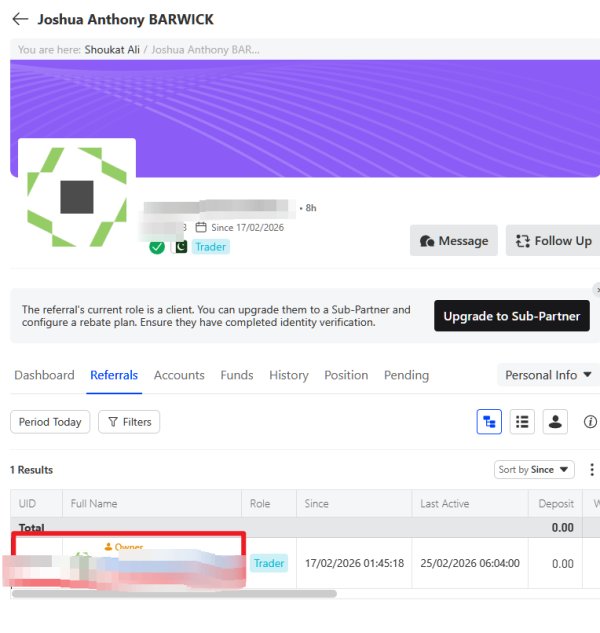Click the Deposit column header

[x=556, y=503]
